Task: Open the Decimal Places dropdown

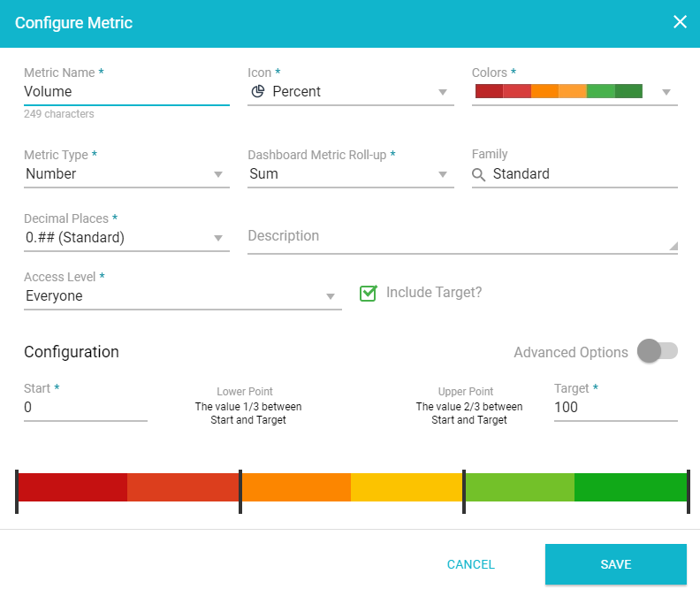Action: point(218,238)
